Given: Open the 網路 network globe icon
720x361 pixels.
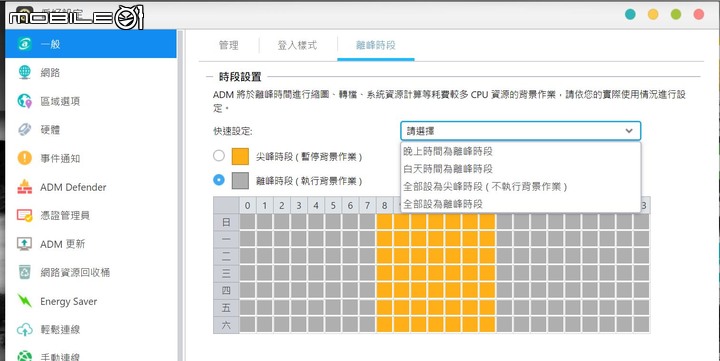Looking at the screenshot, I should click(25, 72).
